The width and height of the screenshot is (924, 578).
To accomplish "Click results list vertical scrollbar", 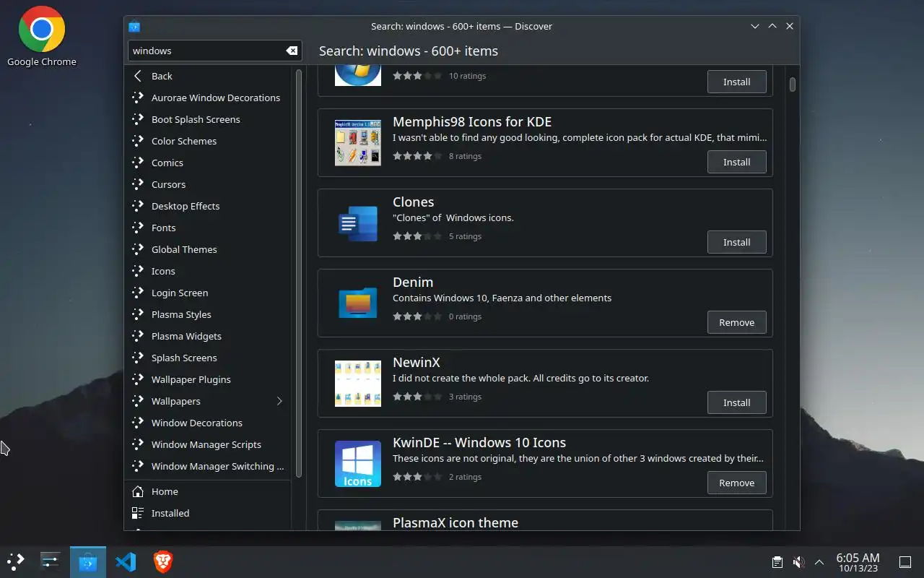I will click(x=793, y=85).
